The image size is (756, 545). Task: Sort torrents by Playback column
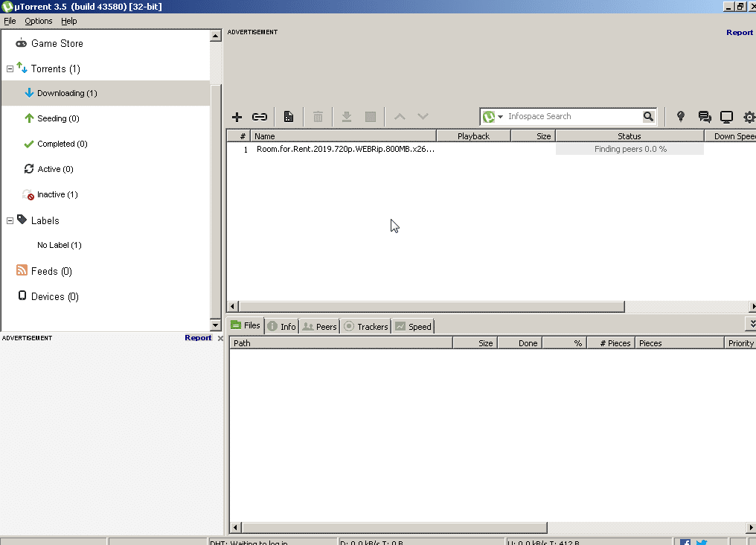(473, 136)
